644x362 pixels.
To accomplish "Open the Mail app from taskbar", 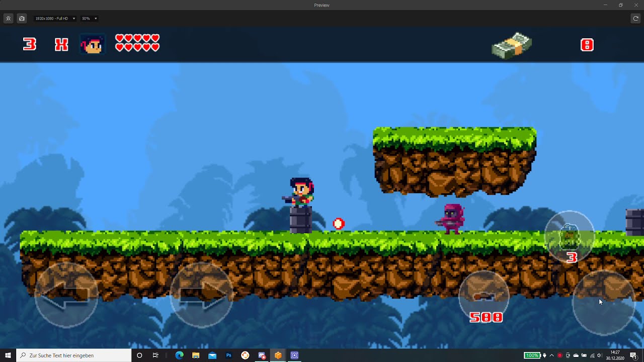I will click(x=212, y=355).
